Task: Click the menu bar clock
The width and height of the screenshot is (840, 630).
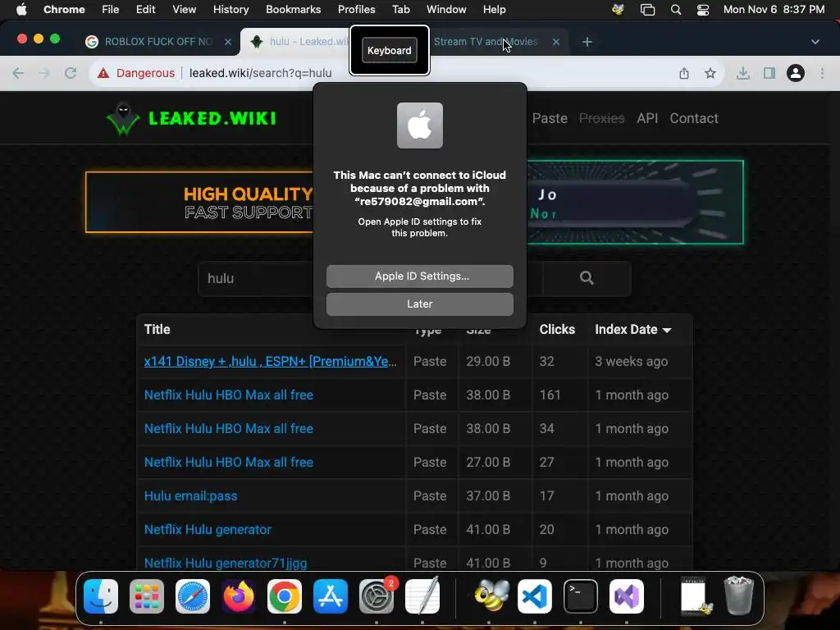Action: [x=774, y=10]
